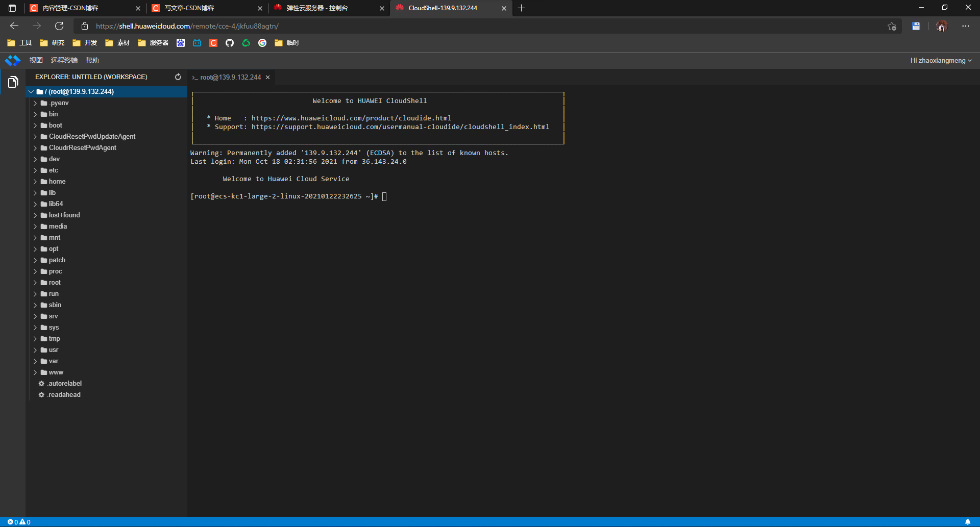Open the GitHub bookmark icon
Viewport: 980px width, 527px height.
tap(230, 43)
